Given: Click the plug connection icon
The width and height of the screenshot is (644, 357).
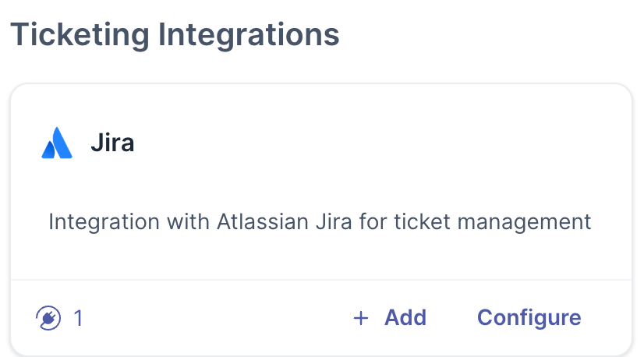Looking at the screenshot, I should (x=48, y=318).
